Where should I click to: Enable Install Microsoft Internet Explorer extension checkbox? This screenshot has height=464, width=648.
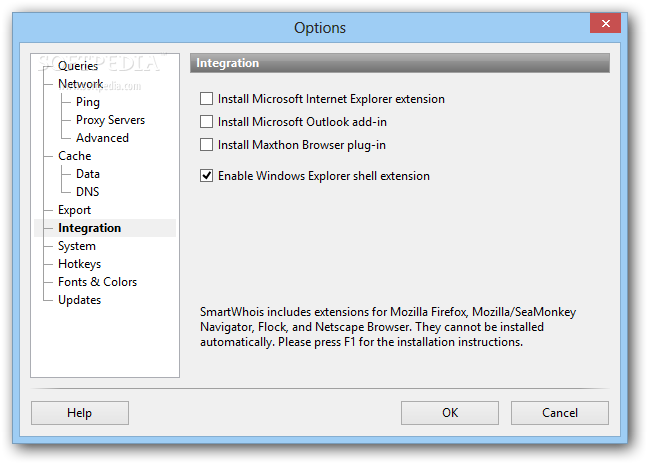click(206, 99)
